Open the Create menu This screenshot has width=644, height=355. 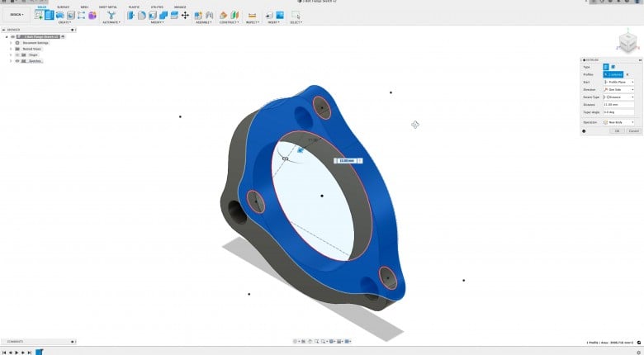coord(64,22)
